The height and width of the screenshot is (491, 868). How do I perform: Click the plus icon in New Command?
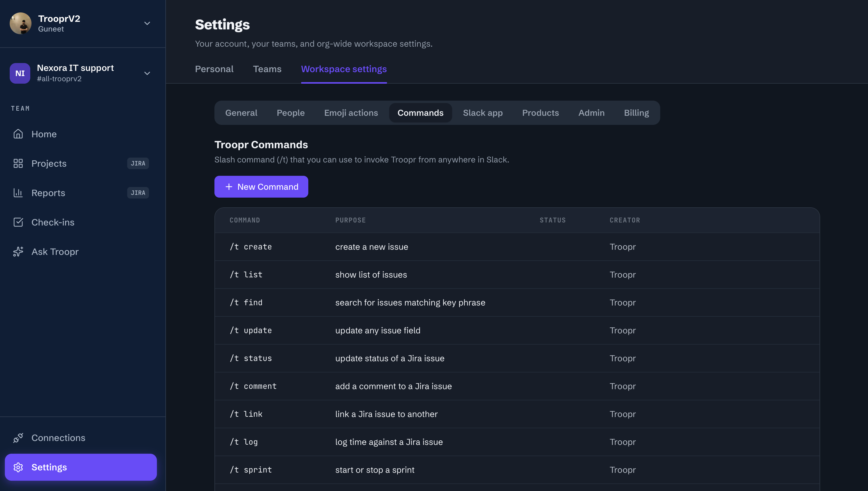229,186
